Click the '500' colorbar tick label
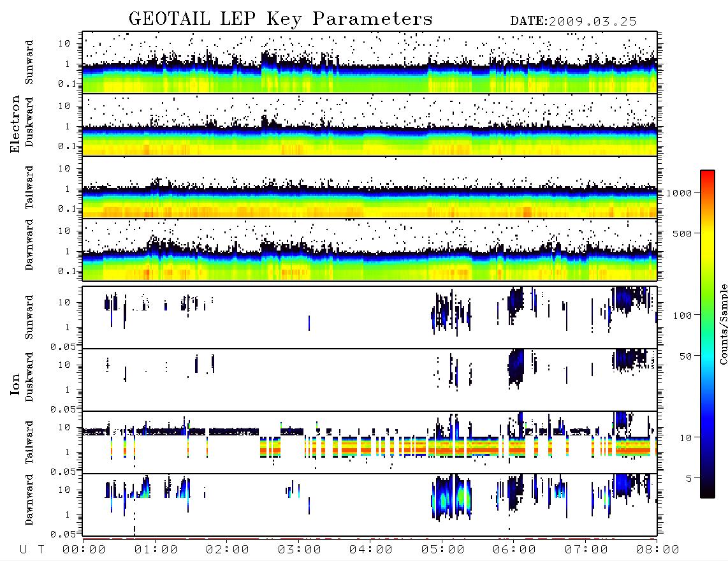 (x=683, y=233)
